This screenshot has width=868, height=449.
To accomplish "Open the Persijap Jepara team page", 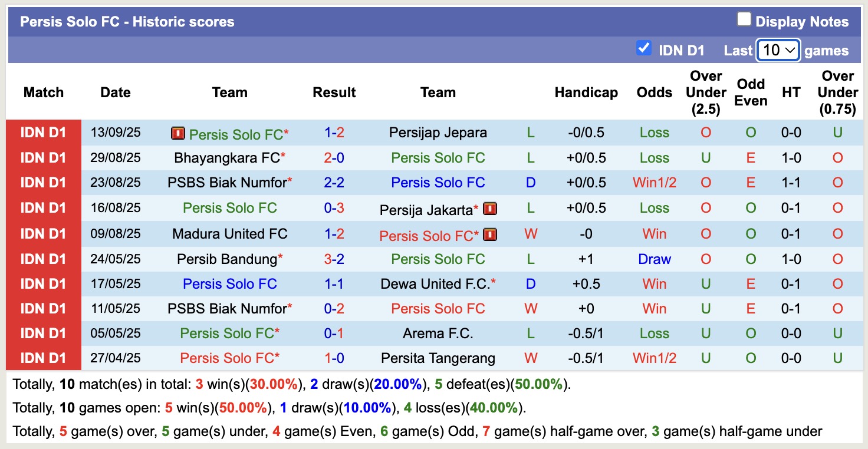I will (438, 133).
